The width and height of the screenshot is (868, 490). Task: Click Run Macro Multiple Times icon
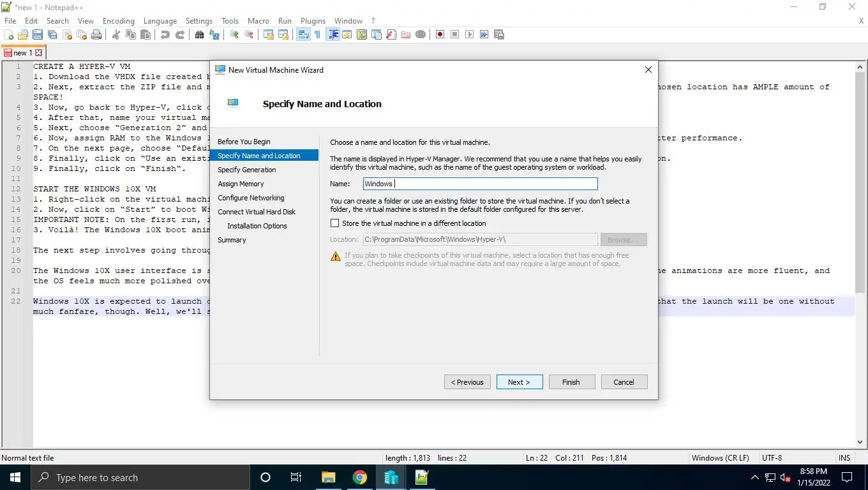[x=484, y=34]
